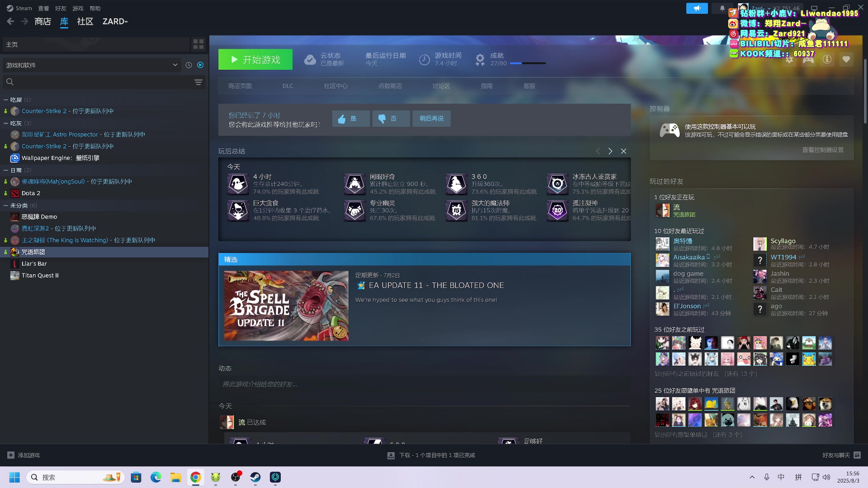Open controller layout icon in header

pos(808,60)
